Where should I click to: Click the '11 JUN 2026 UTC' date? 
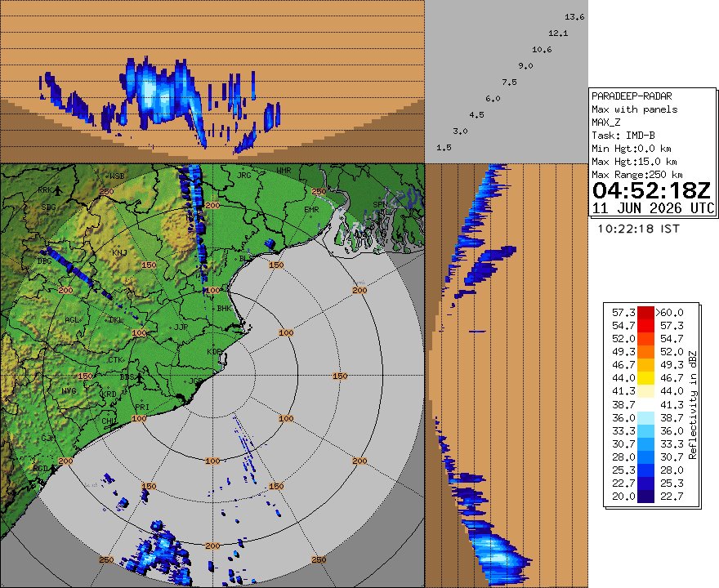pos(653,208)
